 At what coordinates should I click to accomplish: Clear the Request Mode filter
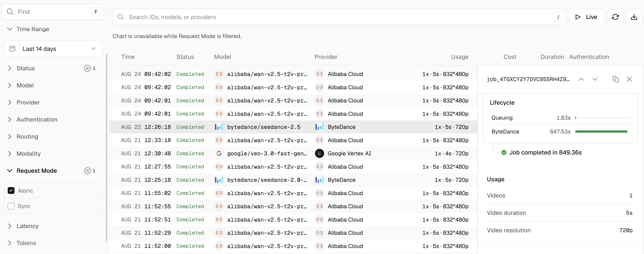87,171
